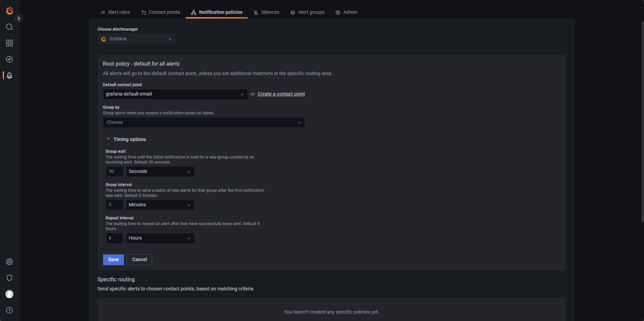The height and width of the screenshot is (321, 644).
Task: Open the search icon in sidebar
Action: 9,27
